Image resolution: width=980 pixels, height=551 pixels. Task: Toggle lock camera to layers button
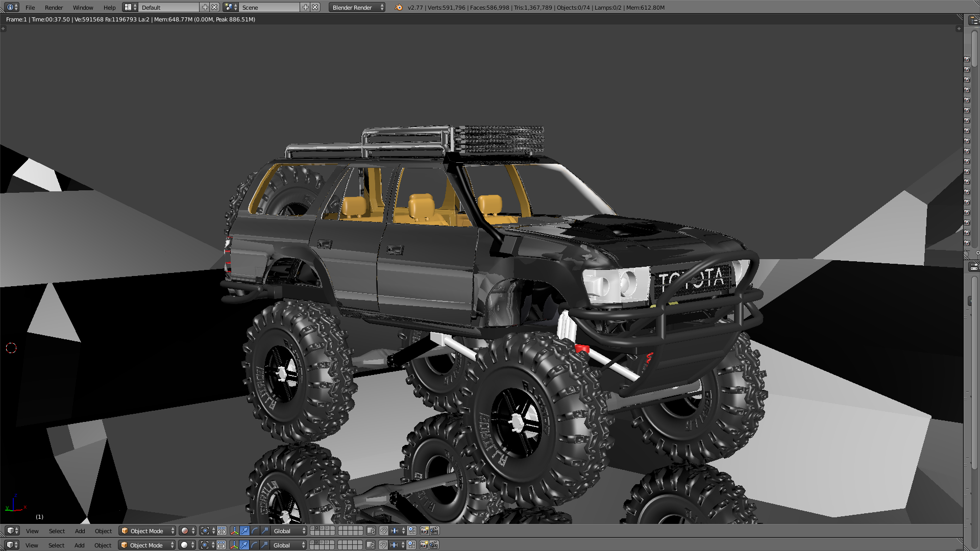(371, 531)
